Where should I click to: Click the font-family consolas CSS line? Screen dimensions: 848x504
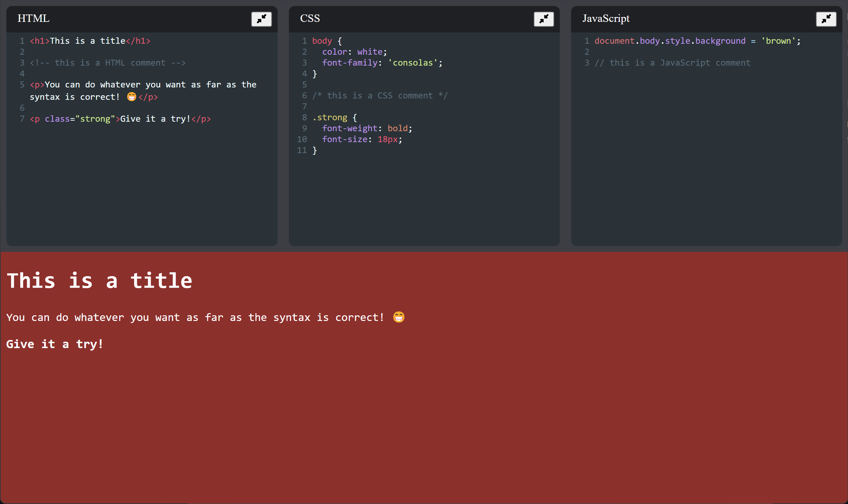(382, 63)
